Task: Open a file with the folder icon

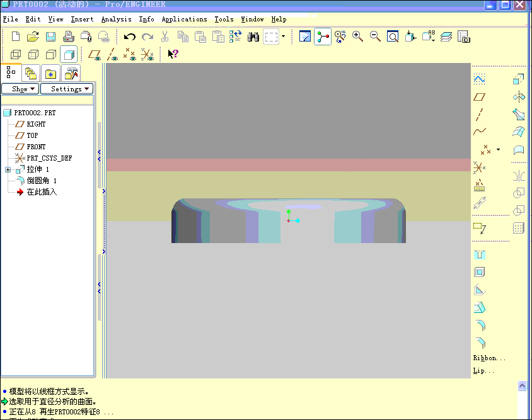Action: pyautogui.click(x=33, y=37)
